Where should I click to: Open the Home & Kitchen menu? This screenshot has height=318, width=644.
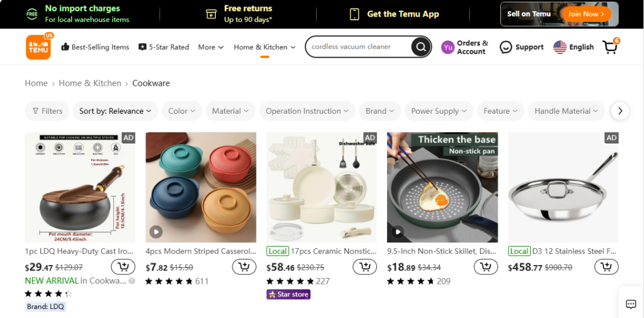[264, 47]
